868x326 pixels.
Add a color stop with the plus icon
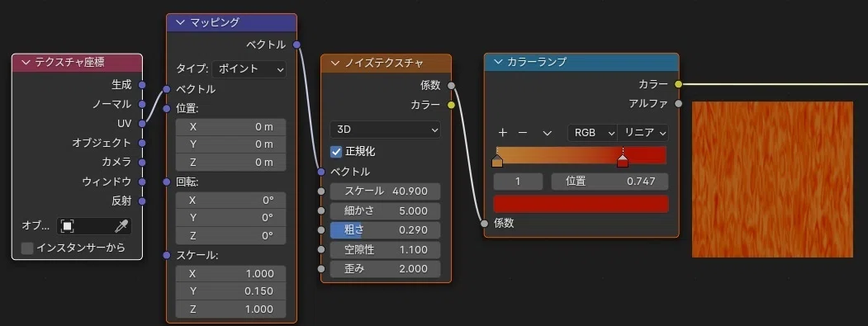point(503,133)
